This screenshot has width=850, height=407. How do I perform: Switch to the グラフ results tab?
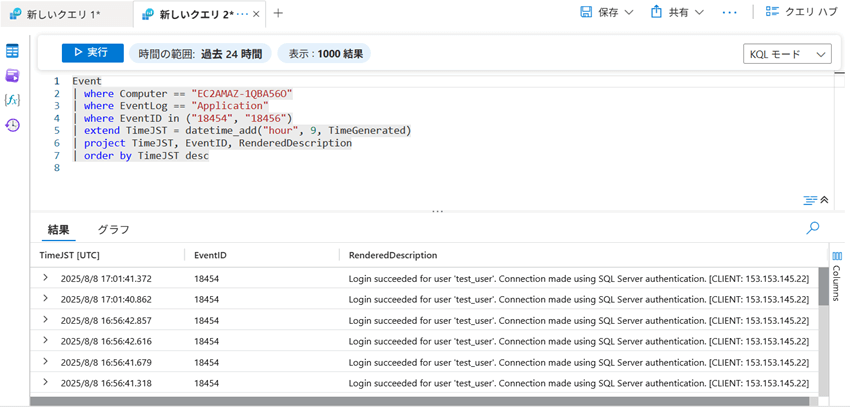click(113, 230)
